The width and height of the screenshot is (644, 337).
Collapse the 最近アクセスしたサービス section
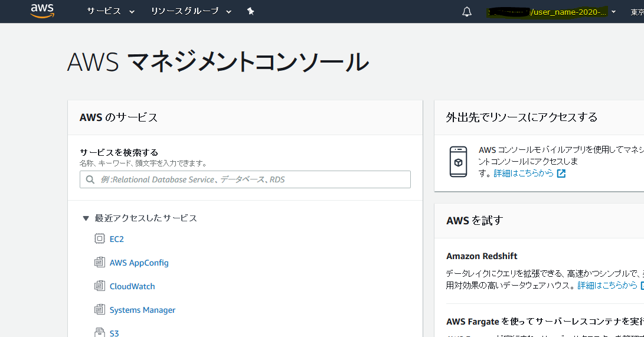coord(86,218)
